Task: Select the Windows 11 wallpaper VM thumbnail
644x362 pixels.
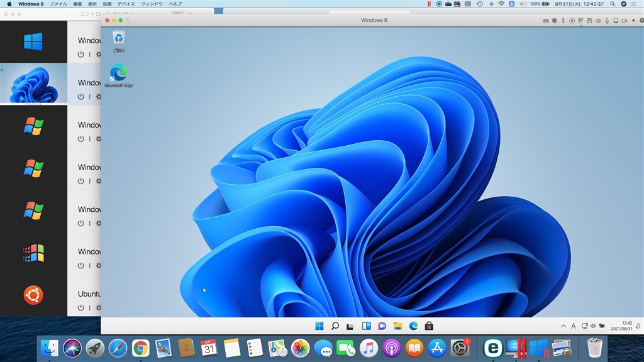Action: click(34, 84)
